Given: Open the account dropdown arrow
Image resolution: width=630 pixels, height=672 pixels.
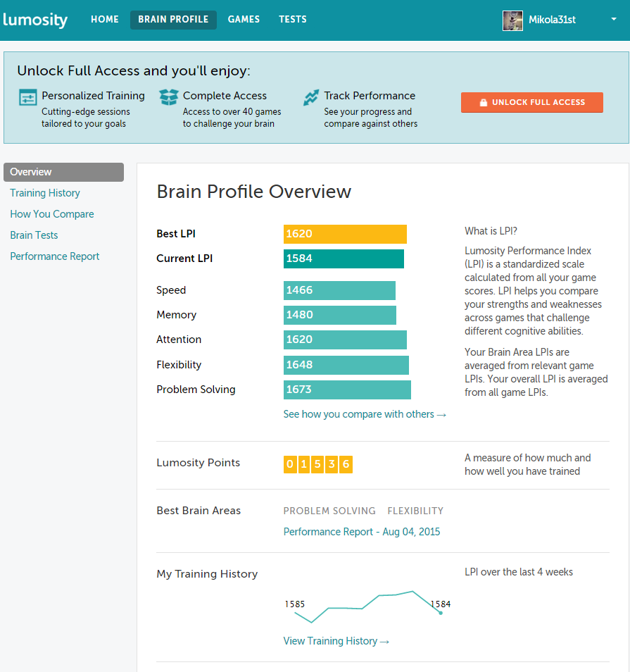Looking at the screenshot, I should pyautogui.click(x=614, y=19).
